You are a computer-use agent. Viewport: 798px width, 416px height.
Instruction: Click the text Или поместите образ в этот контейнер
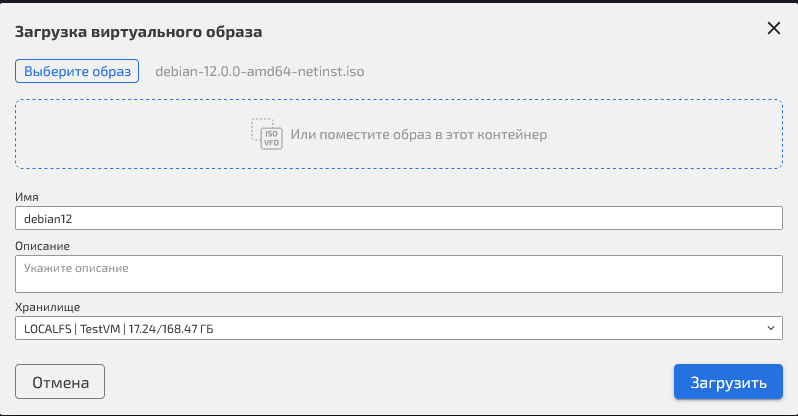tap(419, 134)
